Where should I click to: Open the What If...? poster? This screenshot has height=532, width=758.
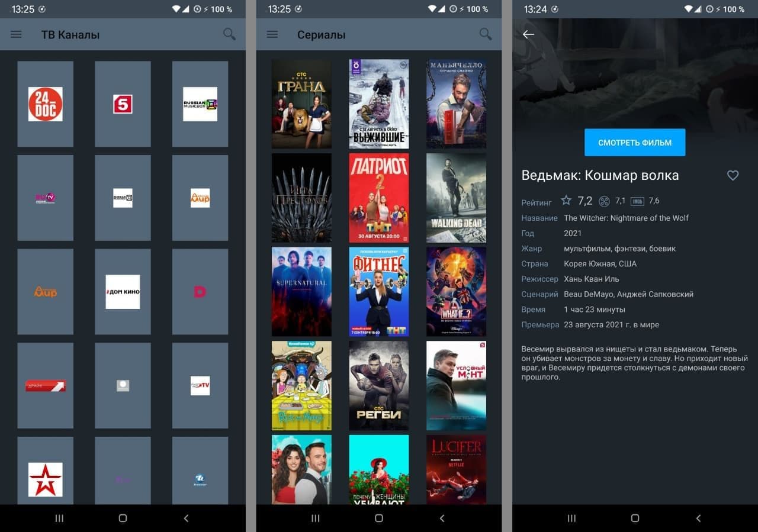[456, 292]
